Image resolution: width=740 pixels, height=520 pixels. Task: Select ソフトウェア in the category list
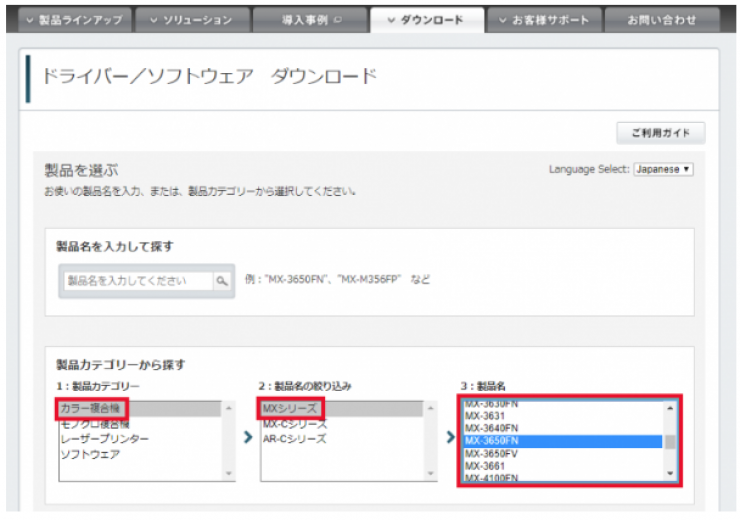(140, 454)
